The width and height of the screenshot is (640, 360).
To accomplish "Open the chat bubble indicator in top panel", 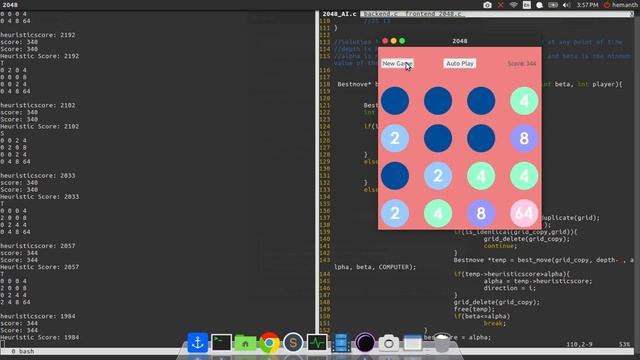I will (540, 5).
